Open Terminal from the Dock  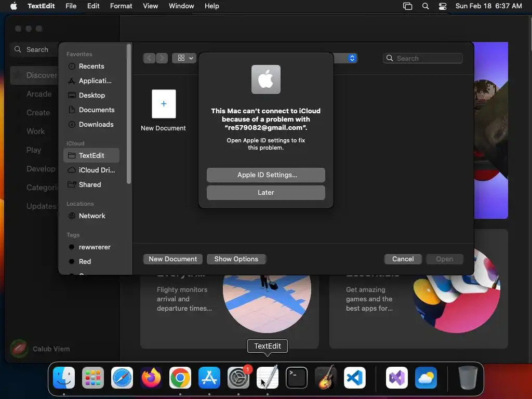[297, 378]
